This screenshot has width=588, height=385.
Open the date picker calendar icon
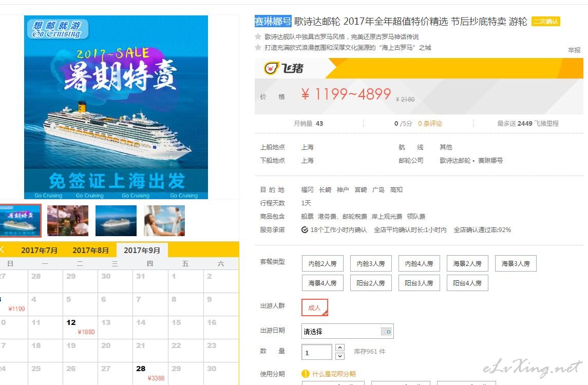coord(386,332)
